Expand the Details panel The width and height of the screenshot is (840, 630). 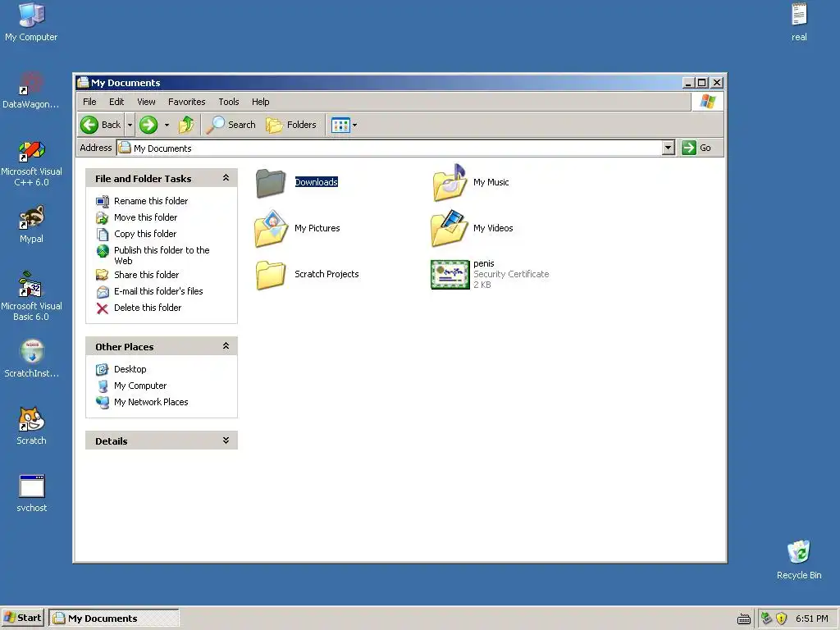226,441
